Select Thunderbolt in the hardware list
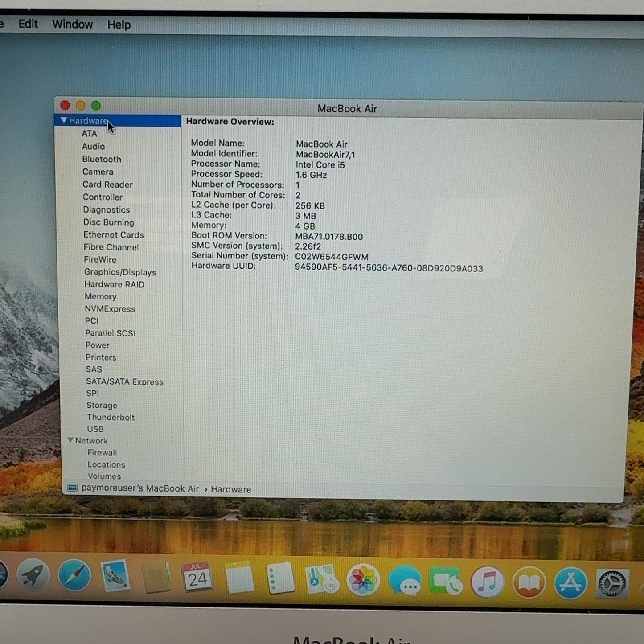The image size is (644, 644). (111, 417)
